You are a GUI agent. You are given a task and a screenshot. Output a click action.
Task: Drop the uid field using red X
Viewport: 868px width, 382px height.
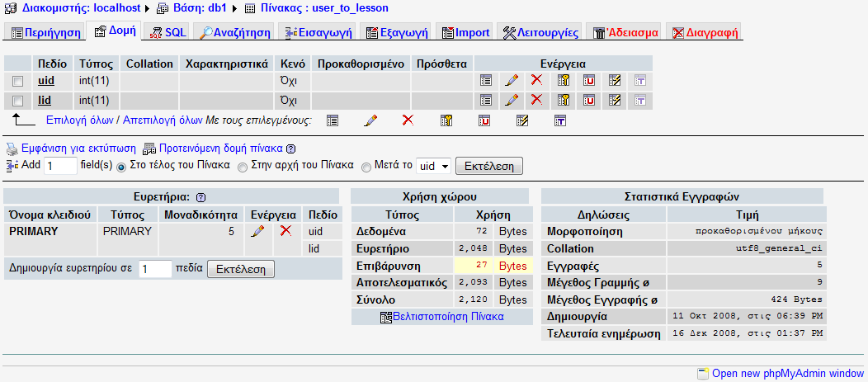click(536, 81)
